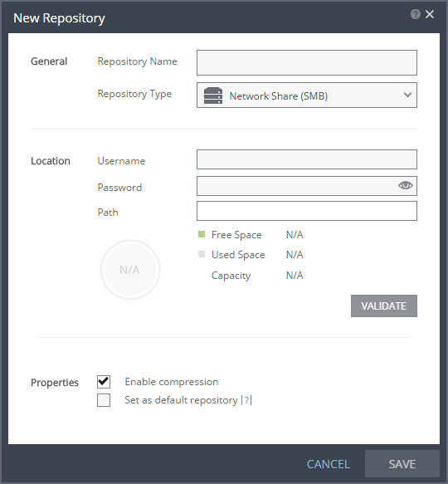Click the gray Used Space legend square
Image resolution: width=448 pixels, height=484 pixels.
point(202,254)
